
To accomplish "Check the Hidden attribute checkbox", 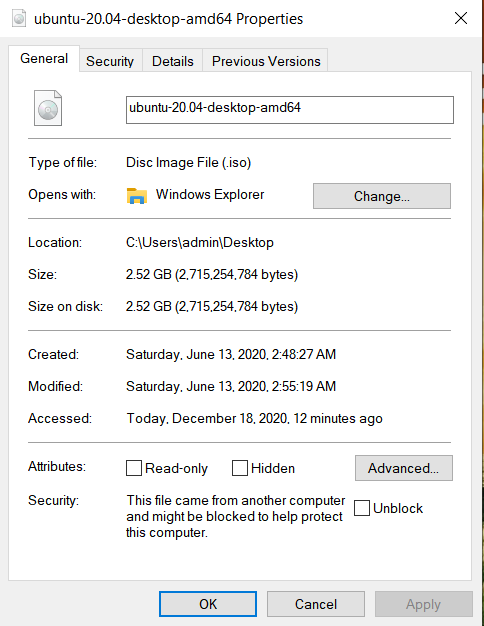I will tap(240, 468).
